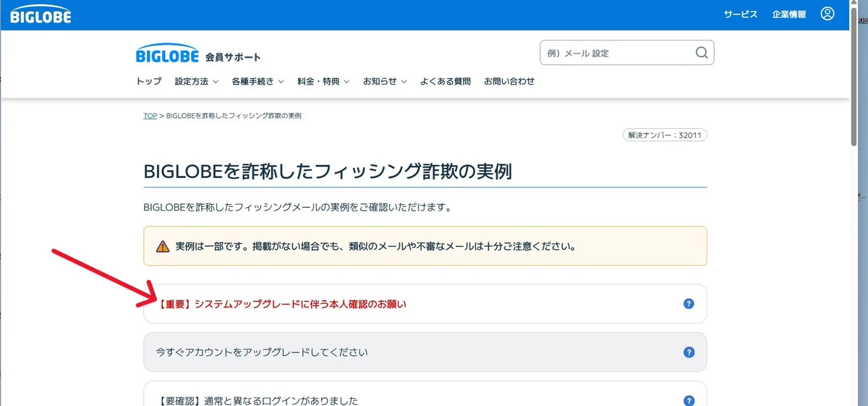
Task: Open サービス in the top bar
Action: [x=741, y=14]
